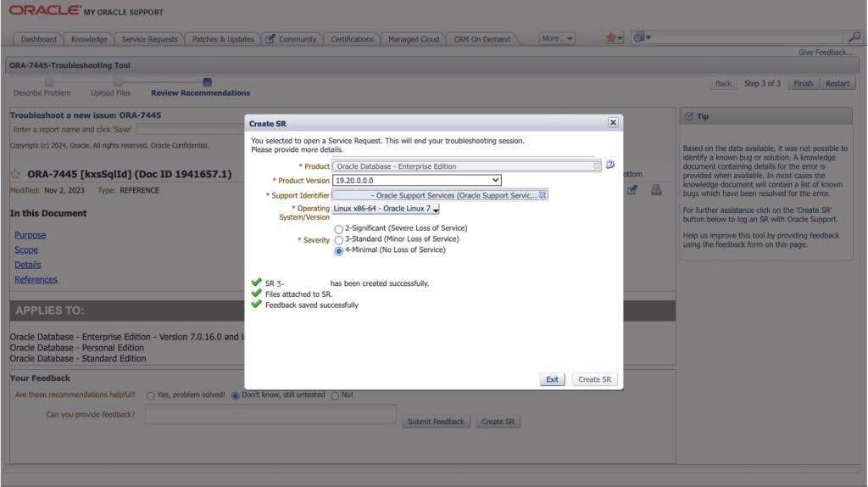Close the Create SR dialog
868x487 pixels.
612,122
